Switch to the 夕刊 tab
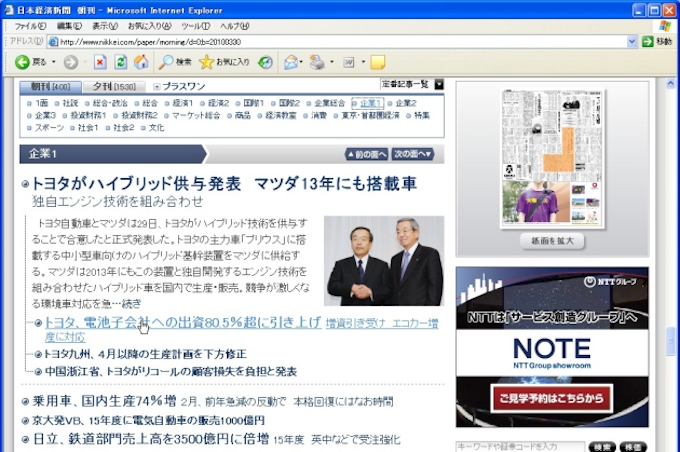Screen dimensions: 680x452 point(110,86)
